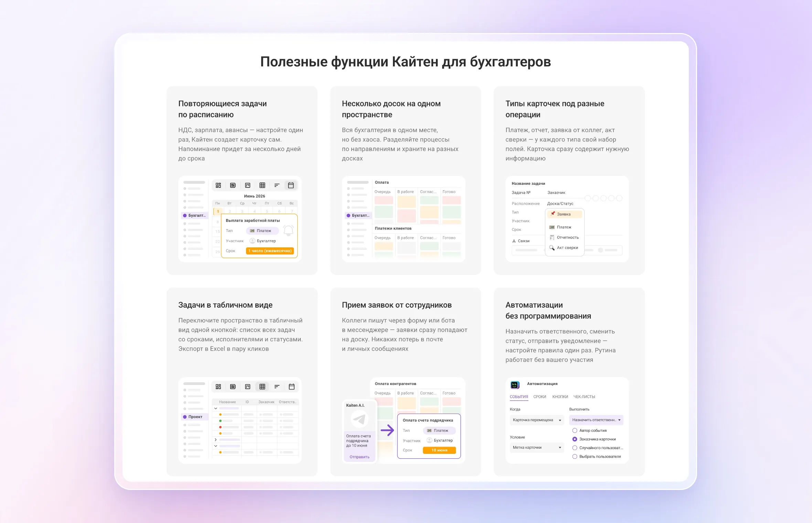Click calendar icon in toolbar above Название table
This screenshot has height=523, width=812.
pyautogui.click(x=291, y=387)
